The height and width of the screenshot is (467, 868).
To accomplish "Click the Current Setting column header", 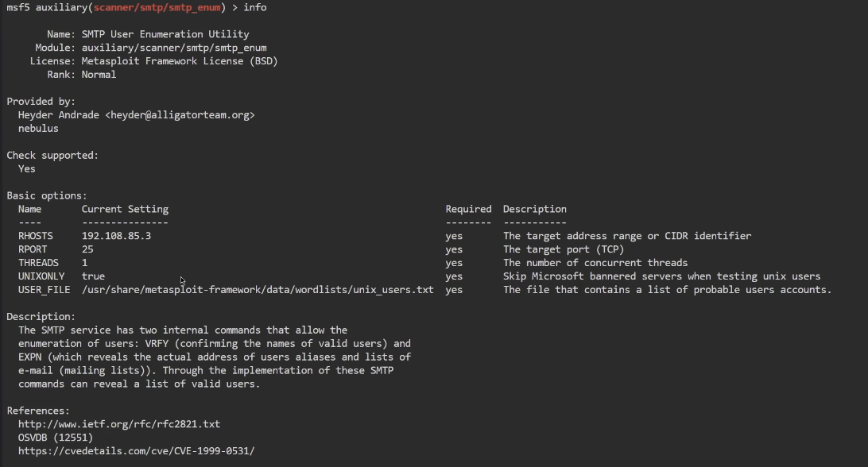I will click(125, 209).
